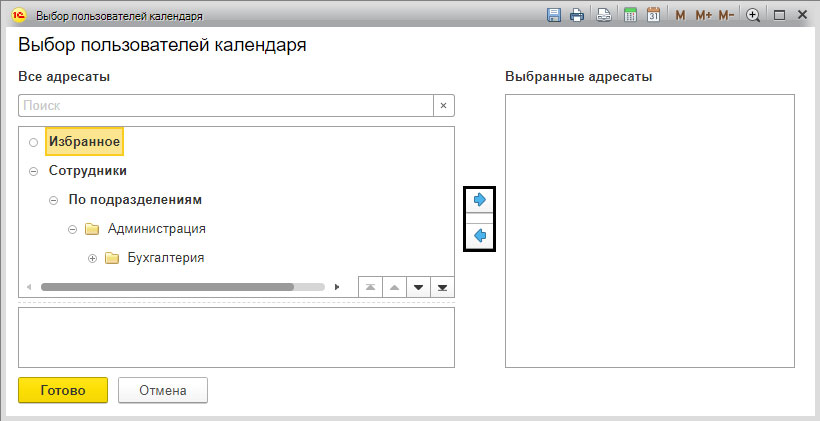Open the calculator icon

(x=631, y=15)
